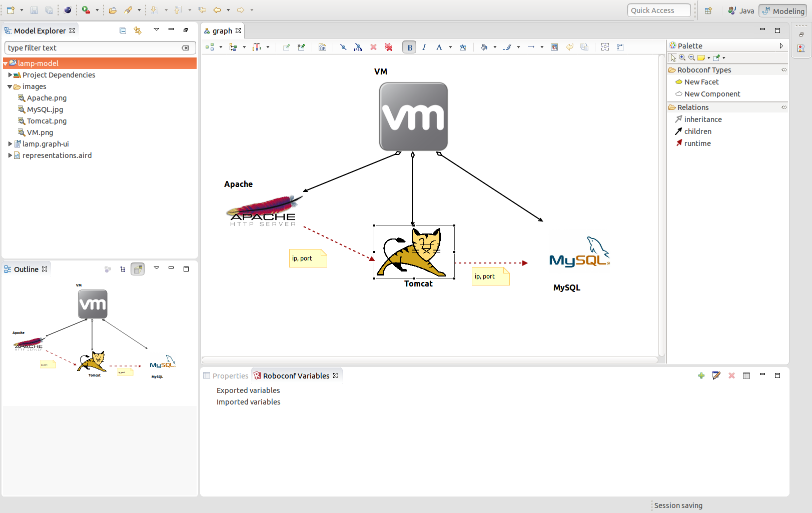Click Zoom Out tool in Palette

691,57
